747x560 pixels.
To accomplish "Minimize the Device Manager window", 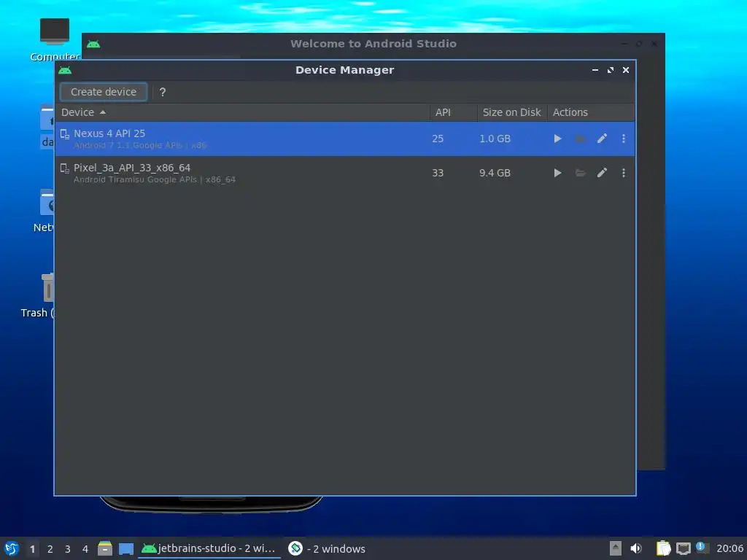I will point(595,70).
